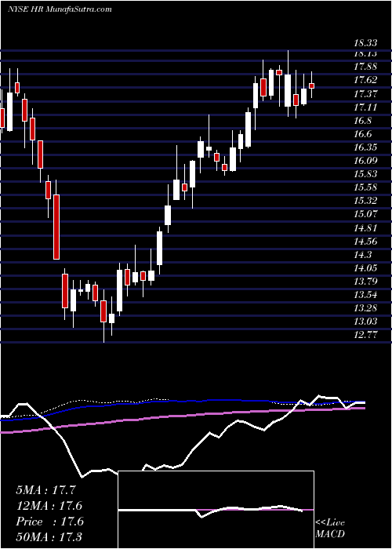This screenshot has height=549, width=392.
Task: Click the 17.11 price axis label
Action: 365,107
